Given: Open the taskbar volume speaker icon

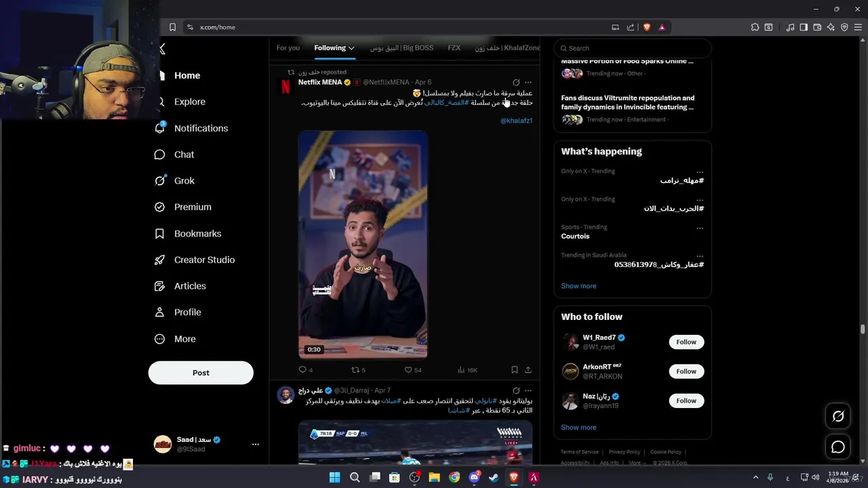Looking at the screenshot, I should click(815, 478).
